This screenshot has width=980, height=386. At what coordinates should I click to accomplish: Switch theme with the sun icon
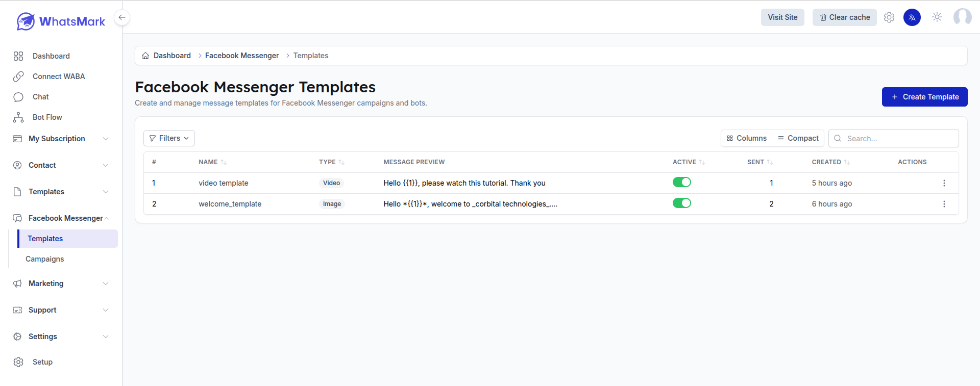[x=937, y=17]
